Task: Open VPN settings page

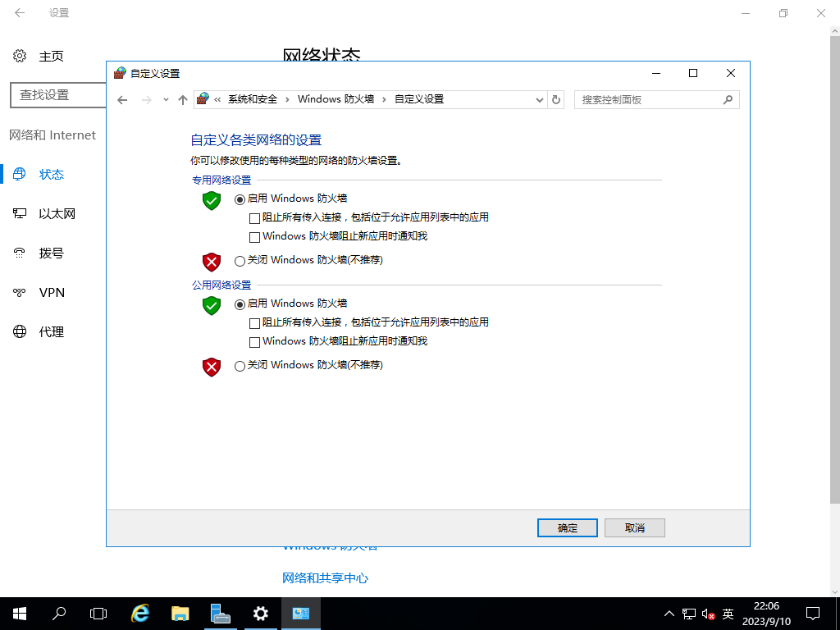Action: (53, 293)
